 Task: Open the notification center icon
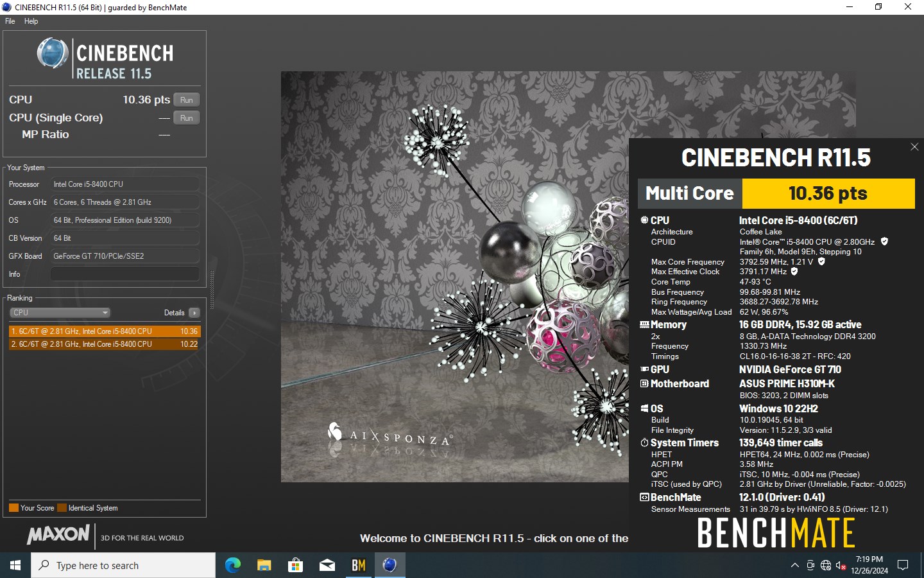click(903, 565)
